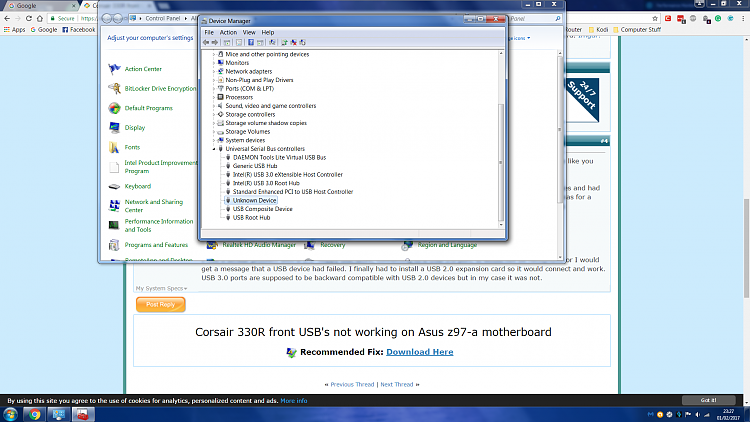
Task: Open the Kodi bookmark folder
Action: point(598,30)
